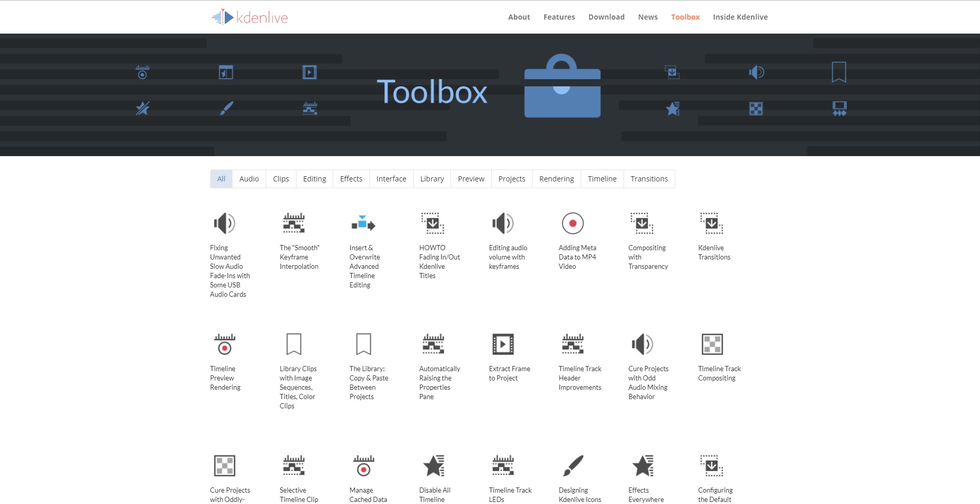Screen dimensions: 980x504
Task: Click the checkerboard icon above Timeline Track Compositing
Action: coord(712,344)
